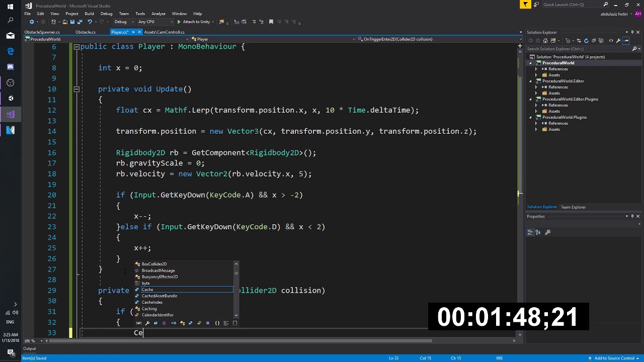Click Sync with Active Document icon
Image resolution: width=644 pixels, height=362 pixels.
tap(579, 40)
